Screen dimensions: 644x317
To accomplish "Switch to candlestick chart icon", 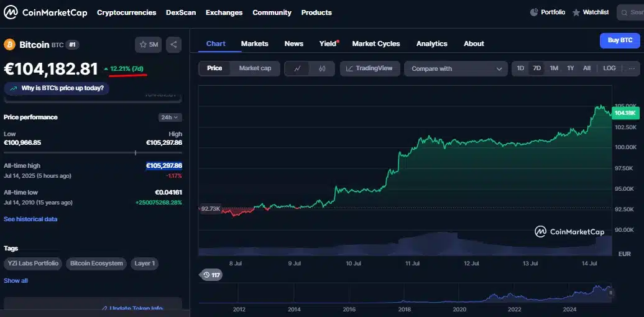I will point(322,68).
